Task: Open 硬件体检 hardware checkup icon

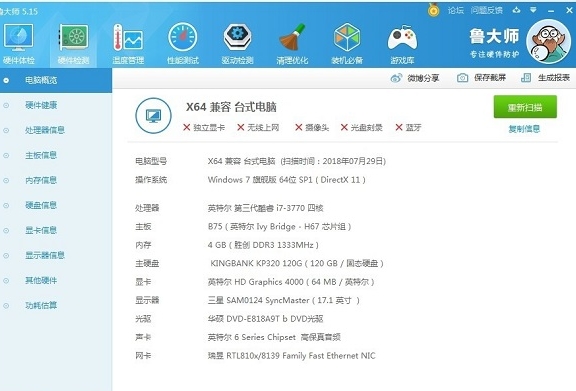Action: point(18,37)
